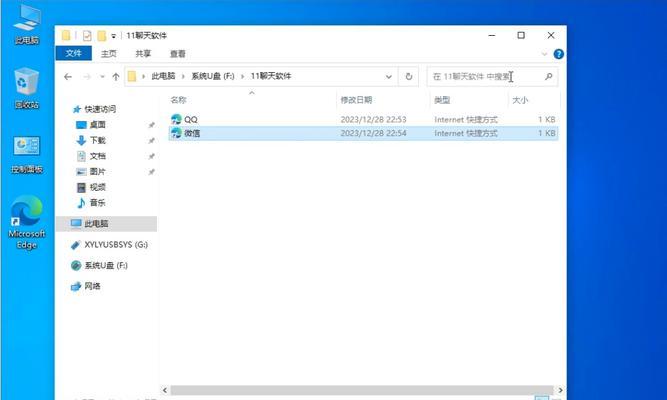Open 系统U盘 (F:) in the navigation pane
Image resolution: width=667 pixels, height=400 pixels.
(105, 266)
